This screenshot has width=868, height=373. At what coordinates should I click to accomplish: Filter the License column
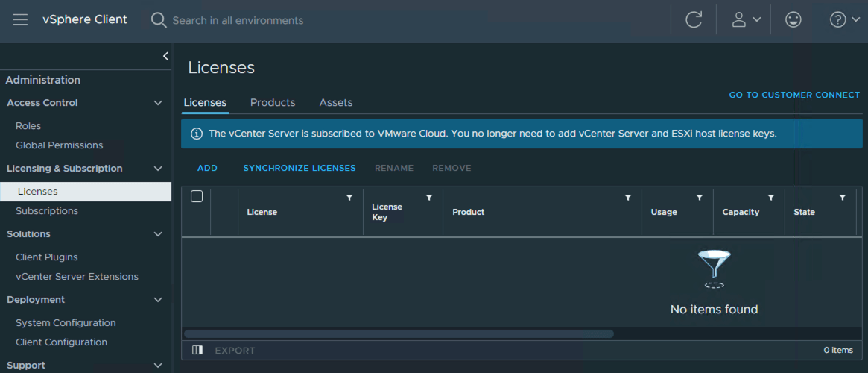pyautogui.click(x=349, y=198)
